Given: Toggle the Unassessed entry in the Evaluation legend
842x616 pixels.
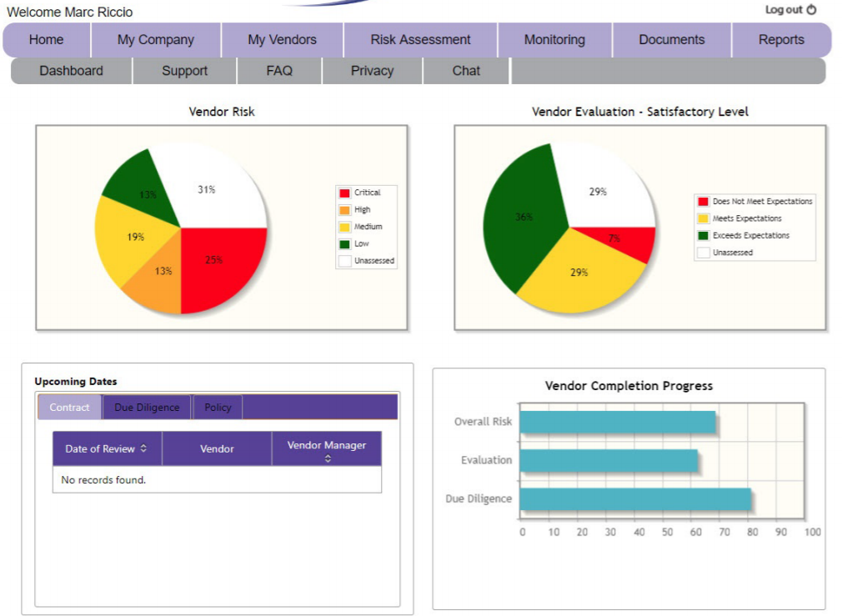Looking at the screenshot, I should [704, 253].
